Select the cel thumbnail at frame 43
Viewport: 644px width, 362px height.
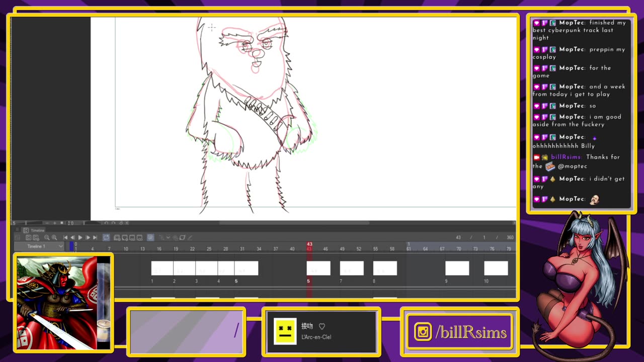318,268
